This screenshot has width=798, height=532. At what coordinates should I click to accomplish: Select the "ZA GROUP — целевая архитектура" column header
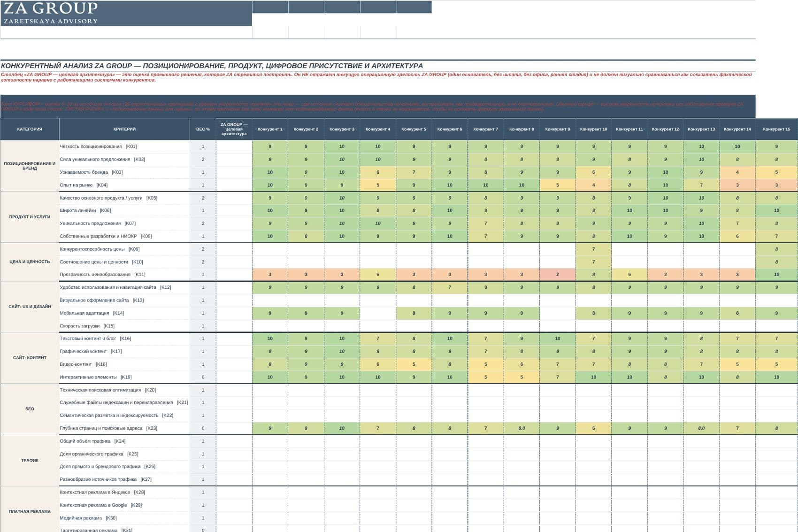(x=234, y=129)
